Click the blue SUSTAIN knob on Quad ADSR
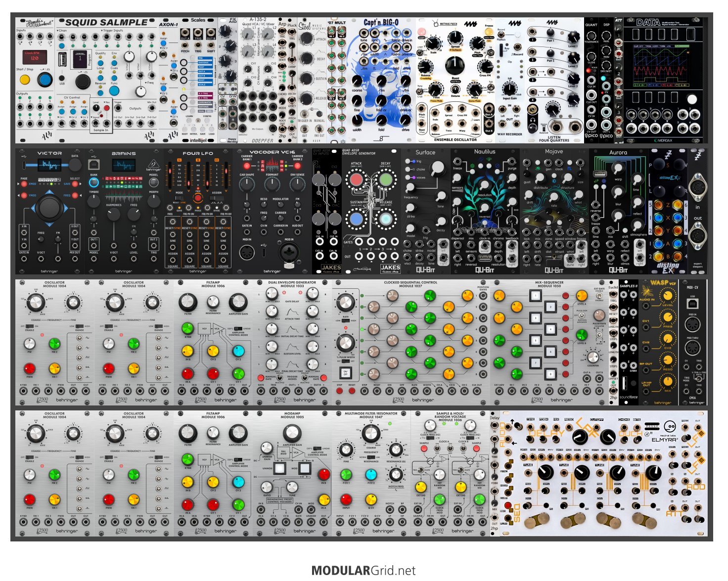The image size is (728, 581). (356, 218)
